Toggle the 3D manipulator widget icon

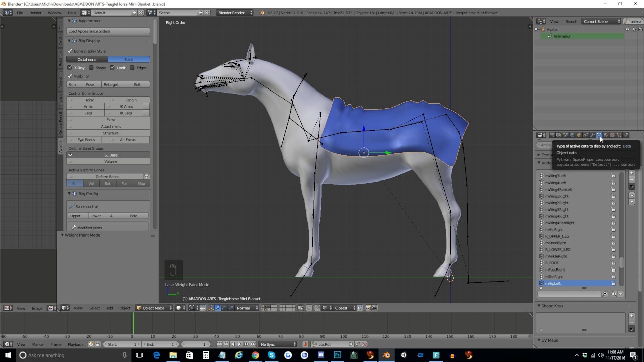[211, 308]
